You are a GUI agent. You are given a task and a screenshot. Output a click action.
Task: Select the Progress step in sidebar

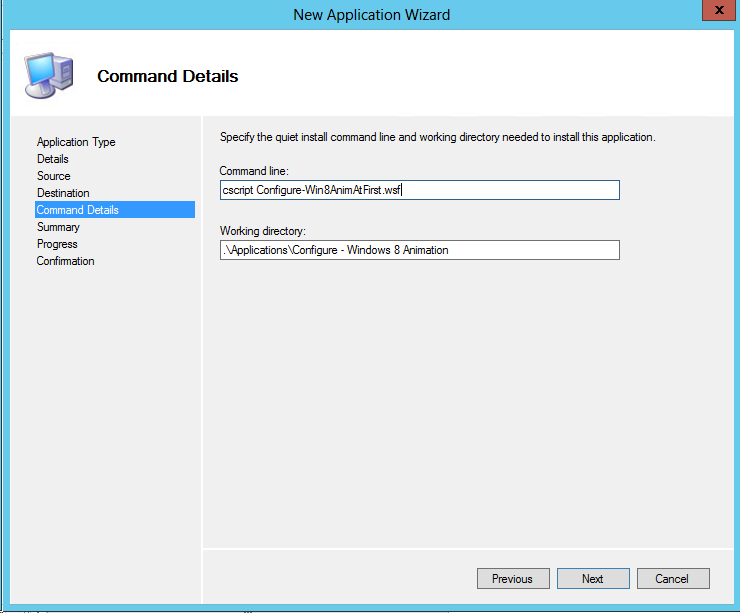pos(57,244)
